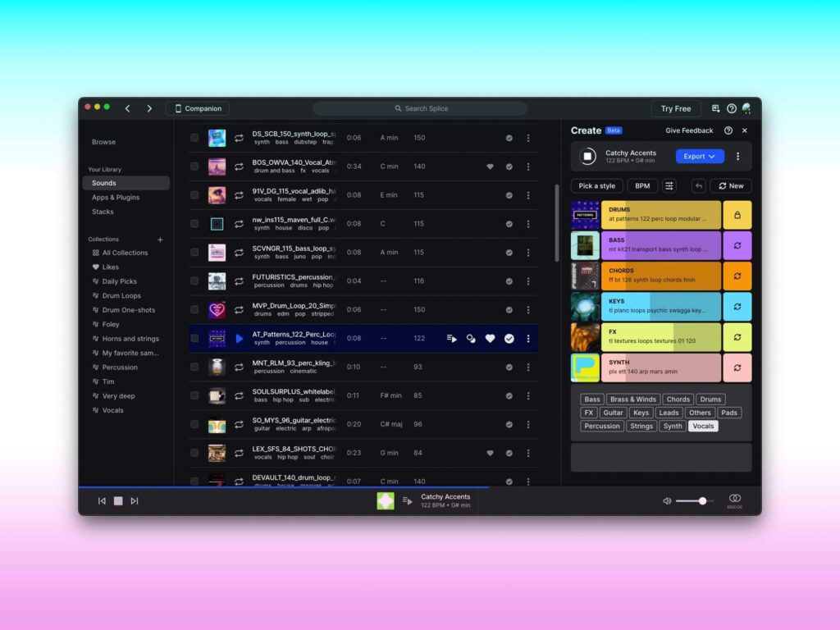
Task: Find similar sounds for AT_Patterns_122_Perc_Loop
Action: coord(471,339)
